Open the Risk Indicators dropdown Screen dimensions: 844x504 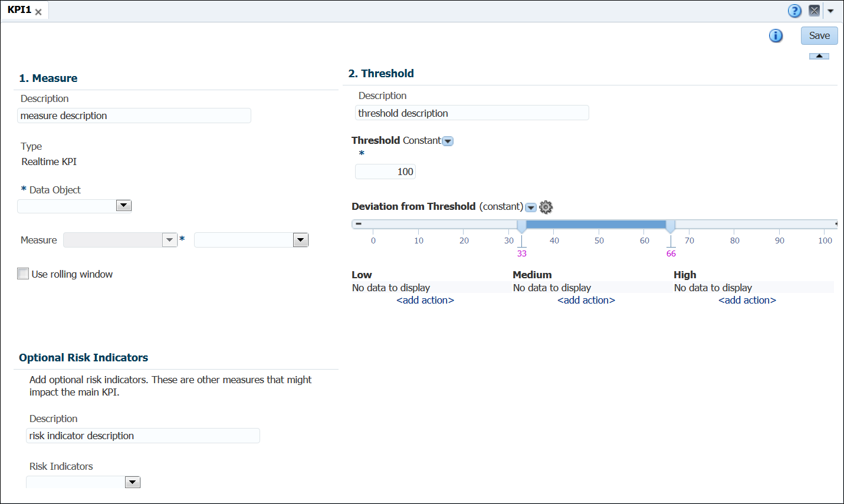(x=132, y=482)
